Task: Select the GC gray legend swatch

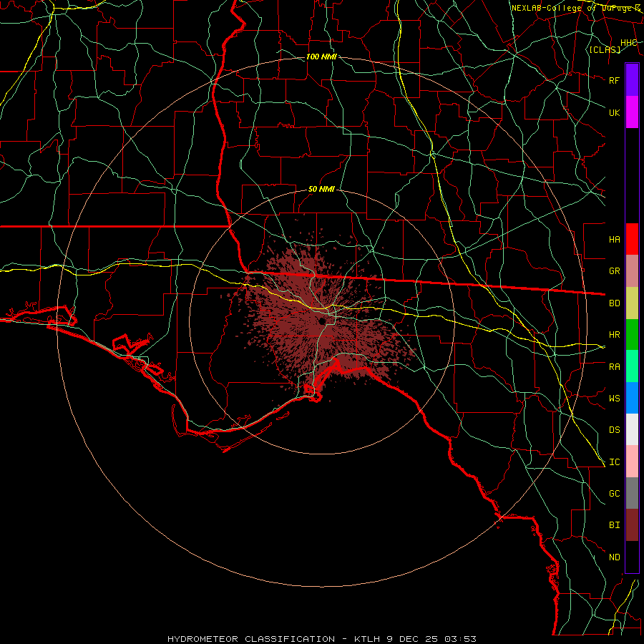Action: 632,493
